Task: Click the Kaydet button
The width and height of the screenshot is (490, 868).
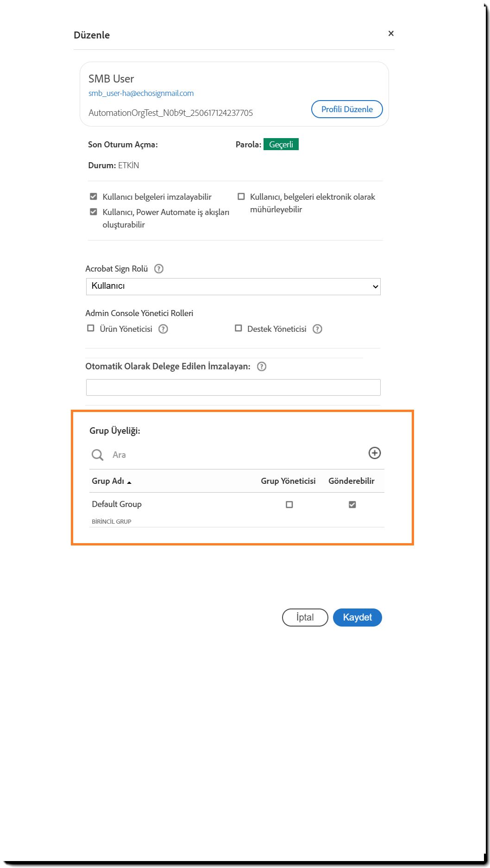Action: coord(357,617)
